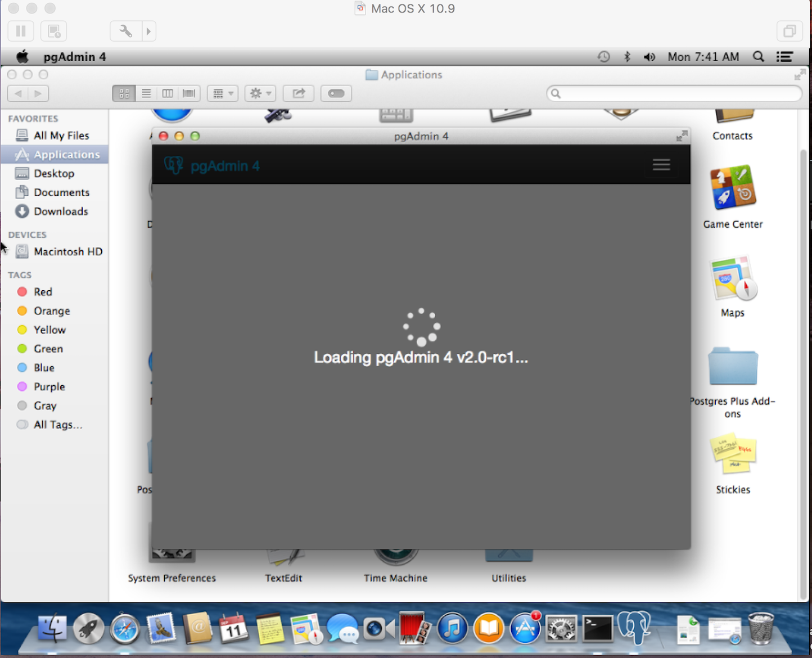Open the Apple menu
Image resolution: width=812 pixels, height=658 pixels.
point(22,57)
